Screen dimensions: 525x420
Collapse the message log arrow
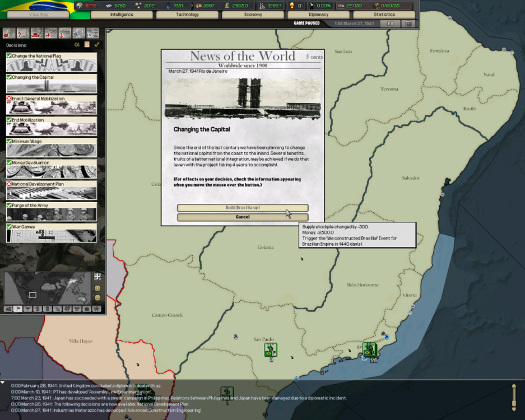tap(3, 382)
